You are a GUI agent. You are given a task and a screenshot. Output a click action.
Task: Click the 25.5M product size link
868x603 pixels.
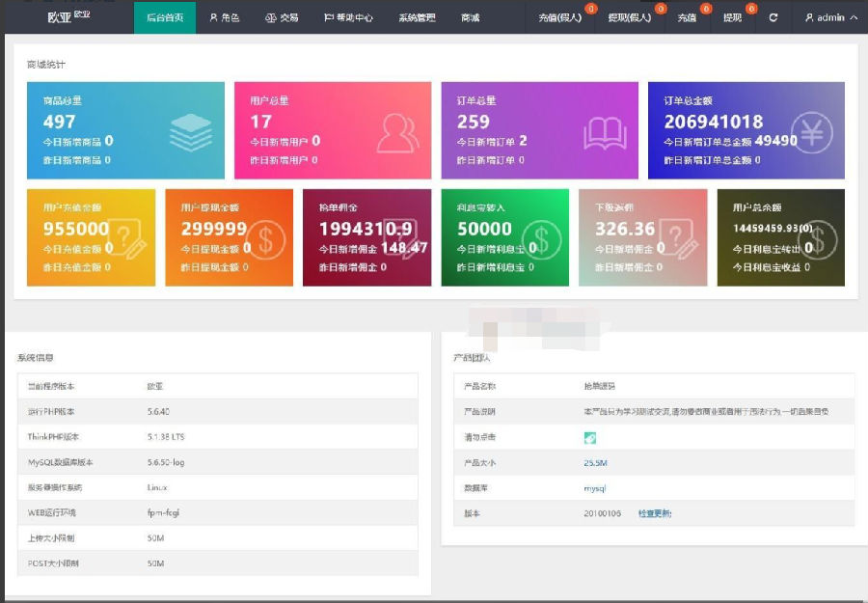pyautogui.click(x=596, y=463)
